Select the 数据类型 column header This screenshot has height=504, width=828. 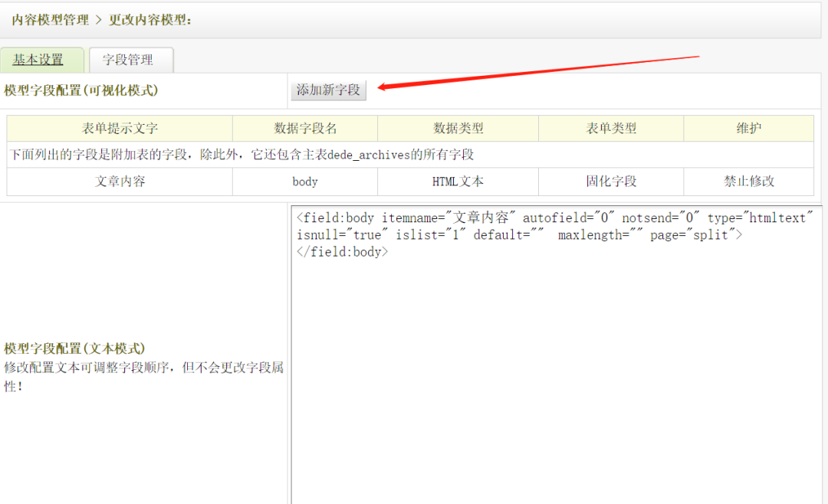(x=458, y=129)
